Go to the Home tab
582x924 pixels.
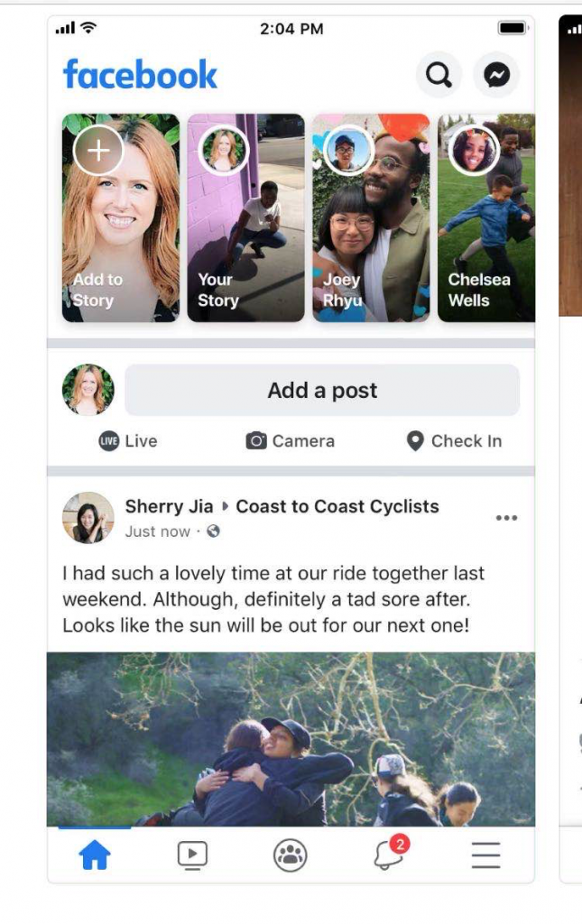(x=95, y=855)
